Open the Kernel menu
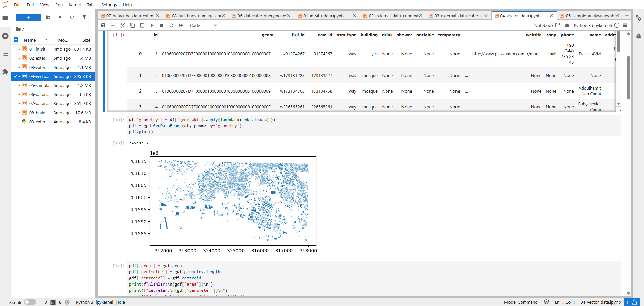This screenshot has width=644, height=306. (75, 5)
